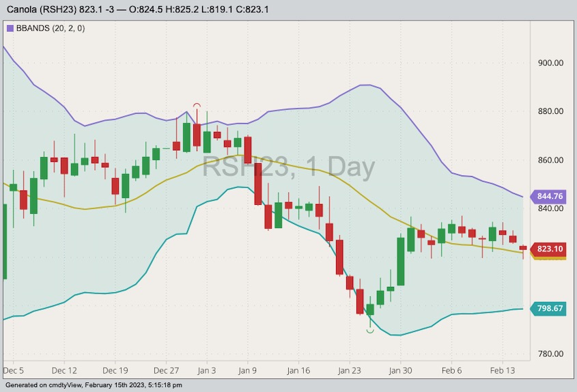Click the purple BBANDS legend color swatch

tap(10, 29)
